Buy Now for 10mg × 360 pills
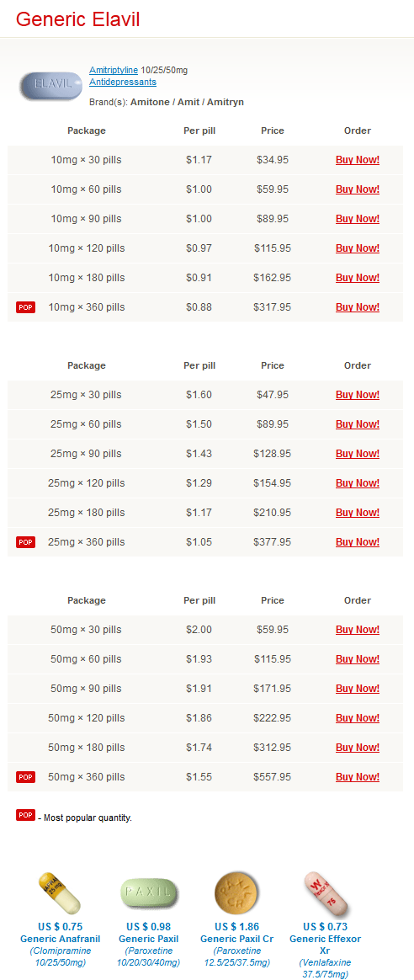The image size is (414, 980). pyautogui.click(x=357, y=306)
